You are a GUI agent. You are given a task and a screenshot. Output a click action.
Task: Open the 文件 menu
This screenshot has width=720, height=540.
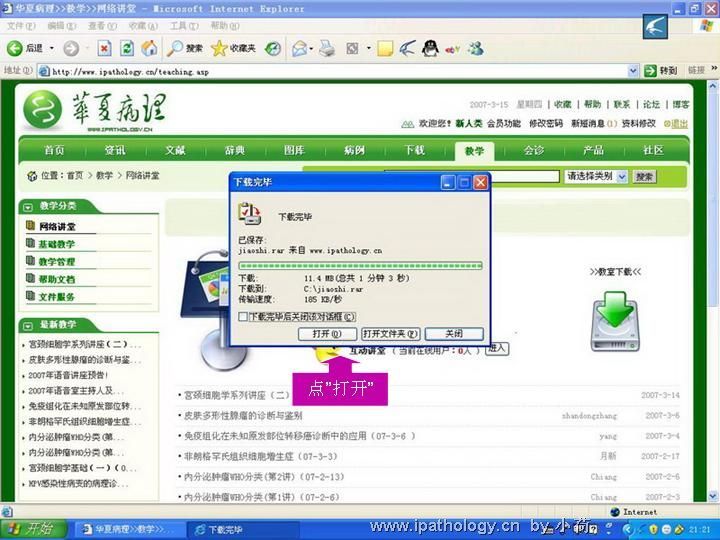coord(21,26)
